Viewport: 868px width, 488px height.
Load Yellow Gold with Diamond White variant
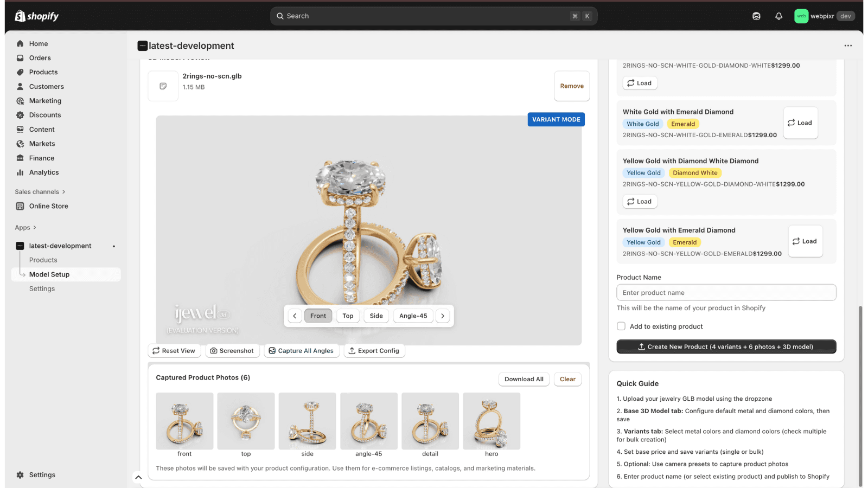click(640, 202)
